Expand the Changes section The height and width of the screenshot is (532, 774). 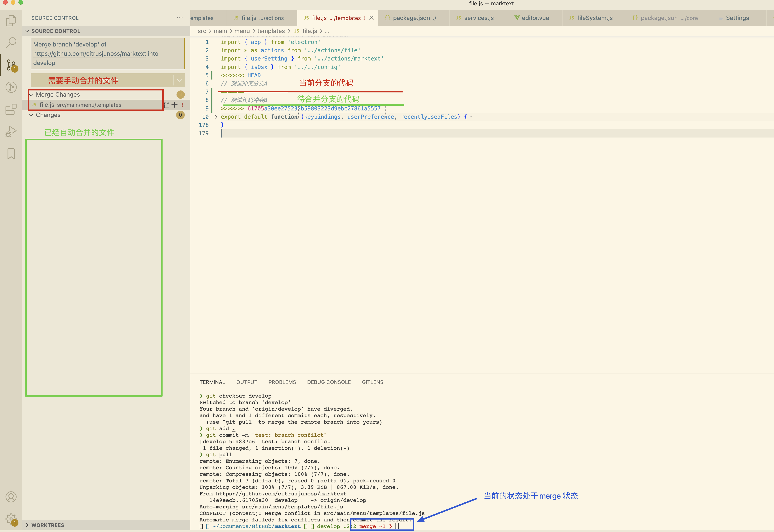click(32, 115)
